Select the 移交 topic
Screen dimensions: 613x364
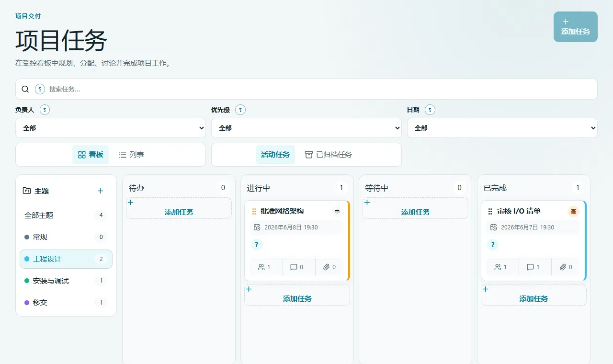tap(66, 303)
